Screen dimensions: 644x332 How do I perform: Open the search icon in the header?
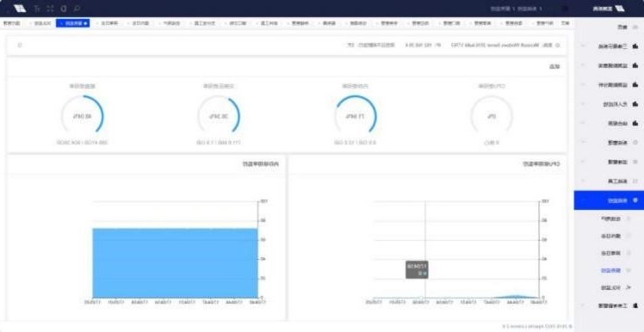point(76,9)
